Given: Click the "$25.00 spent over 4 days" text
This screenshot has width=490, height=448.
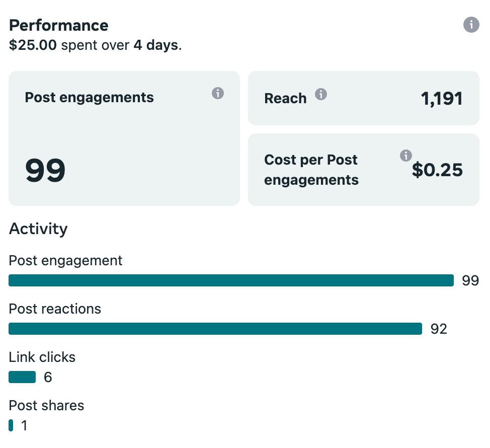Looking at the screenshot, I should click(x=96, y=45).
